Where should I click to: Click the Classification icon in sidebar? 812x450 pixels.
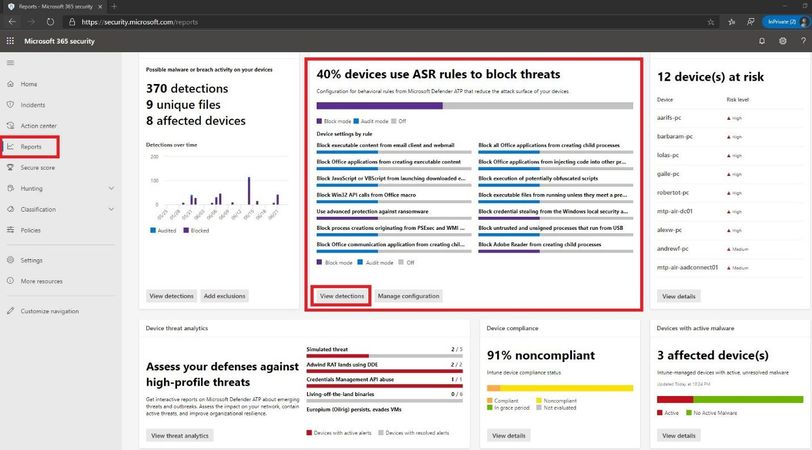pos(10,209)
